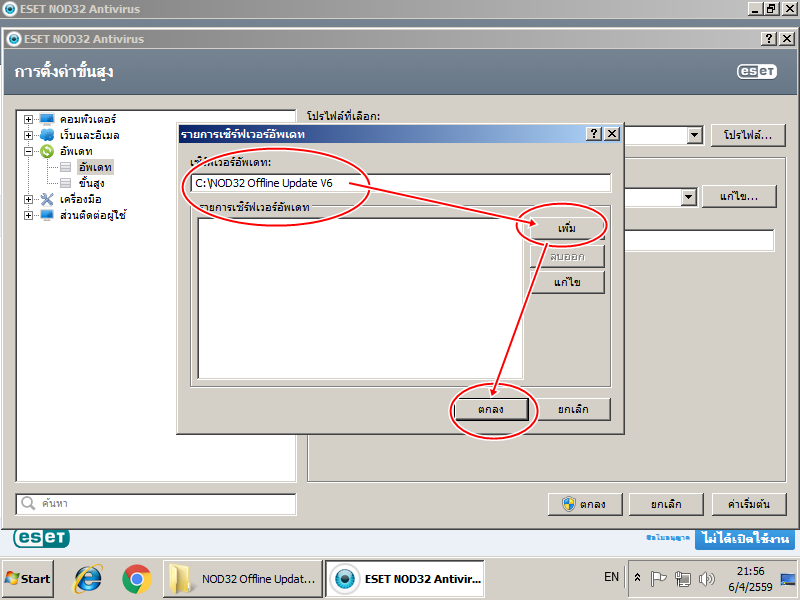
Task: Expand the ส่วนติดต่อผู้ใช้ tree node
Action: coord(29,215)
